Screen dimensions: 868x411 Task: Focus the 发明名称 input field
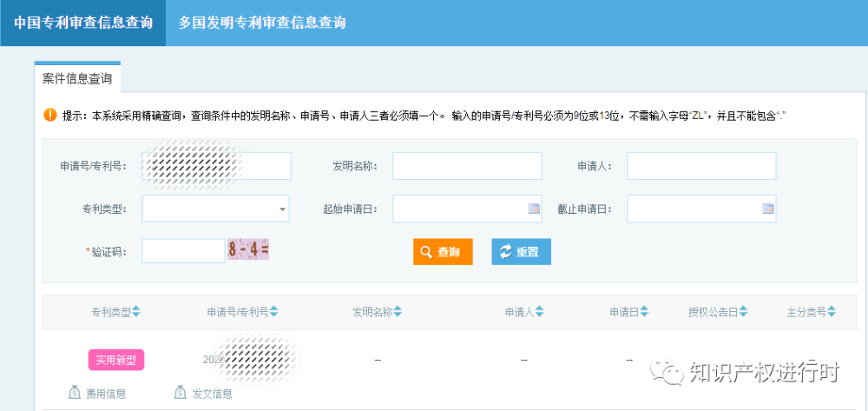pyautogui.click(x=467, y=166)
